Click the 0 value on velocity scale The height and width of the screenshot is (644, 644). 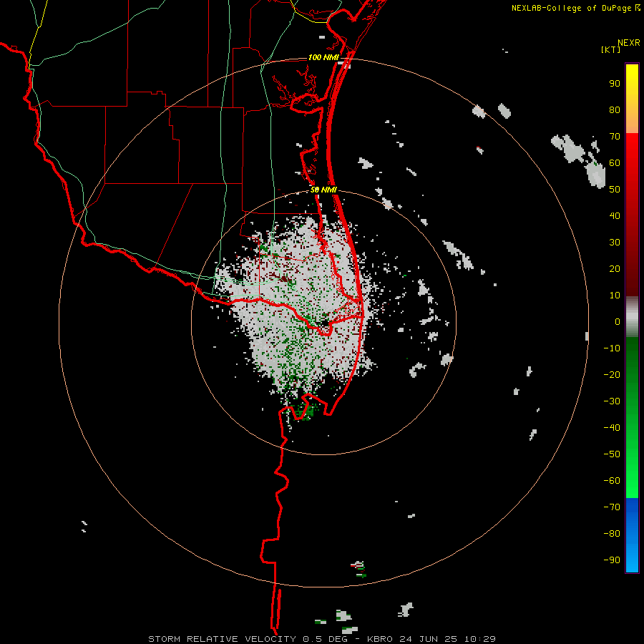pos(618,322)
